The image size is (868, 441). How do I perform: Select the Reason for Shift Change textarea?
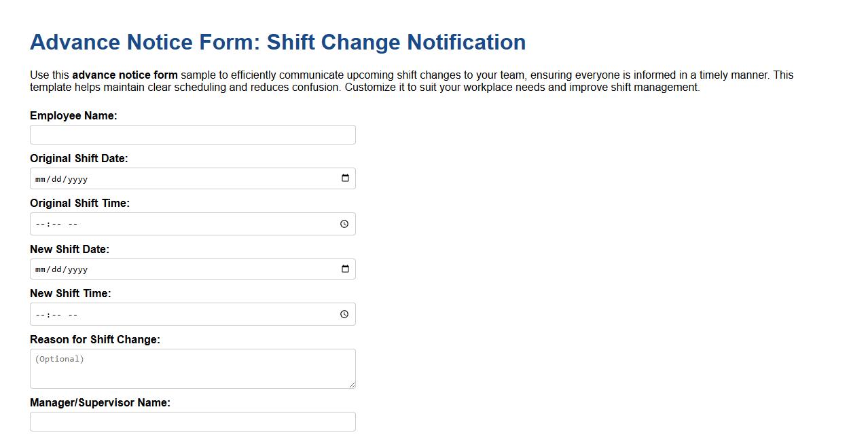tap(192, 368)
